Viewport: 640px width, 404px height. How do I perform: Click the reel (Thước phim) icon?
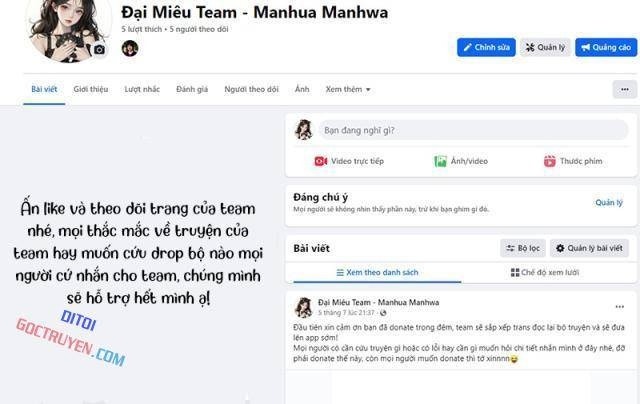pyautogui.click(x=549, y=161)
